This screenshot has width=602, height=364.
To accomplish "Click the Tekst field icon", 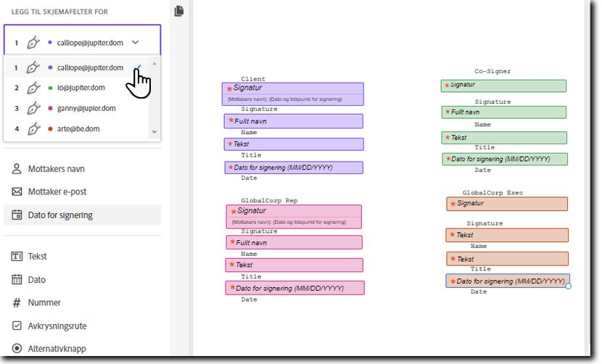I will tap(17, 256).
